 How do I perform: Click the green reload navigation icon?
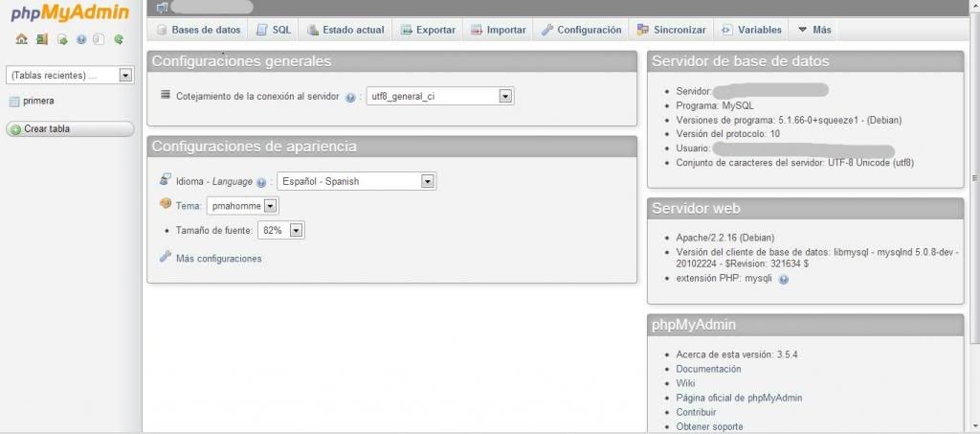[x=119, y=39]
